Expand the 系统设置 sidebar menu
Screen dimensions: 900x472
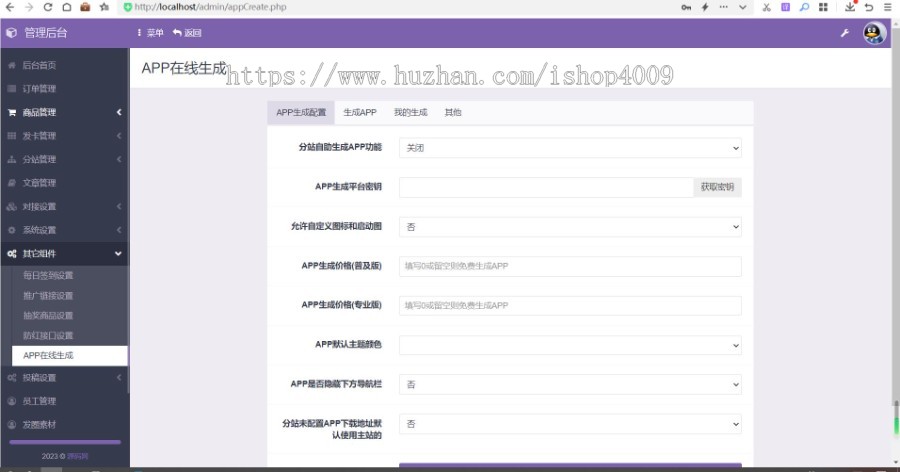tap(64, 230)
